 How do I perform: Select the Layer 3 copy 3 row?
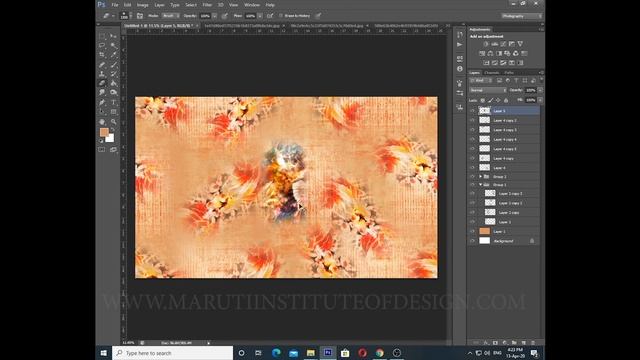pyautogui.click(x=504, y=193)
